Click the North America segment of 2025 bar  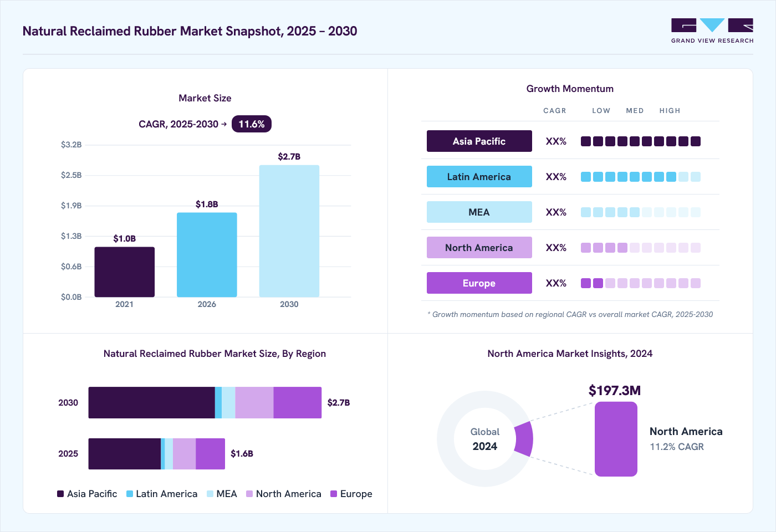[185, 454]
